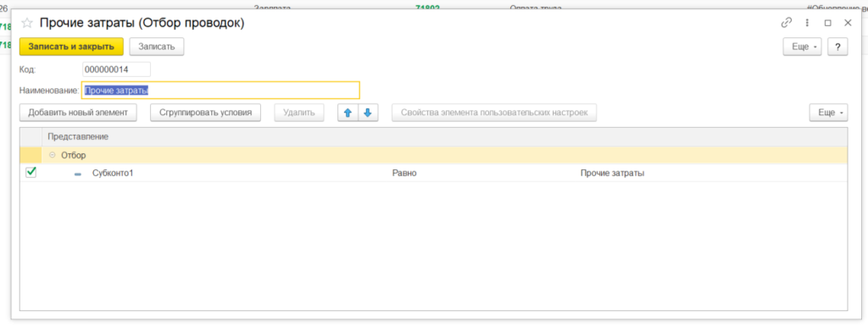Image resolution: width=868 pixels, height=327 pixels.
Task: Open help with the question mark button
Action: pos(838,47)
